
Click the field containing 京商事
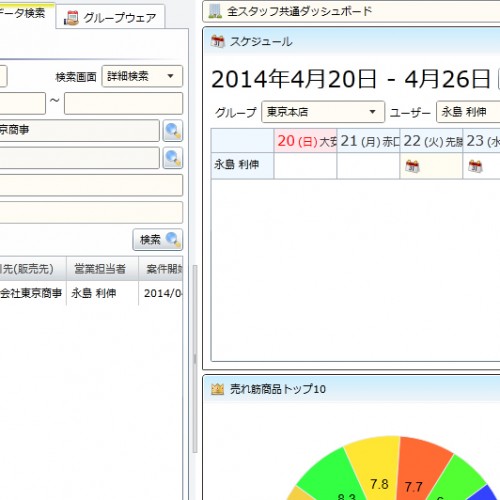pos(79,130)
